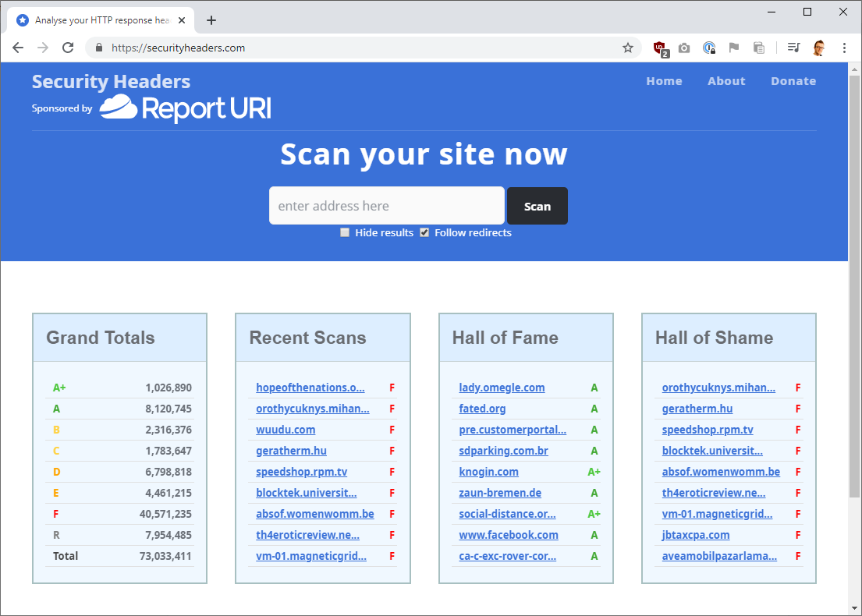Image resolution: width=862 pixels, height=616 pixels.
Task: Click the flag extension icon
Action: pyautogui.click(x=733, y=48)
